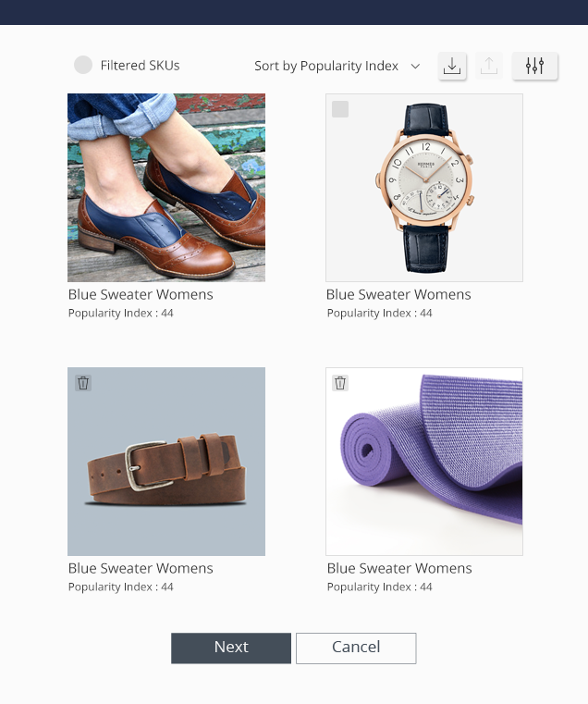Toggle the Filtered SKUs radio button
The height and width of the screenshot is (704, 588).
83,65
